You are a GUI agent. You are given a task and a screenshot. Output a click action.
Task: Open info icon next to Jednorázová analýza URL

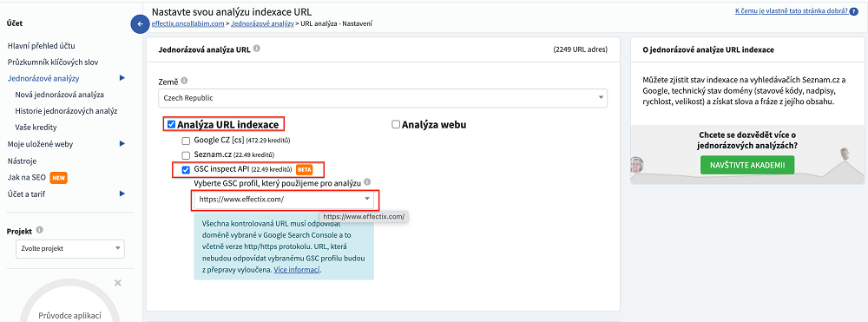[x=257, y=49]
